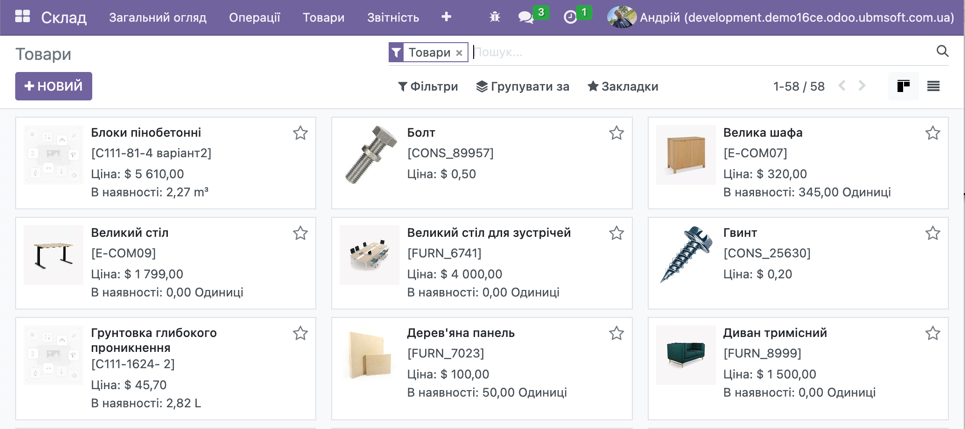Star the Диван тримісний product

pos(932,333)
